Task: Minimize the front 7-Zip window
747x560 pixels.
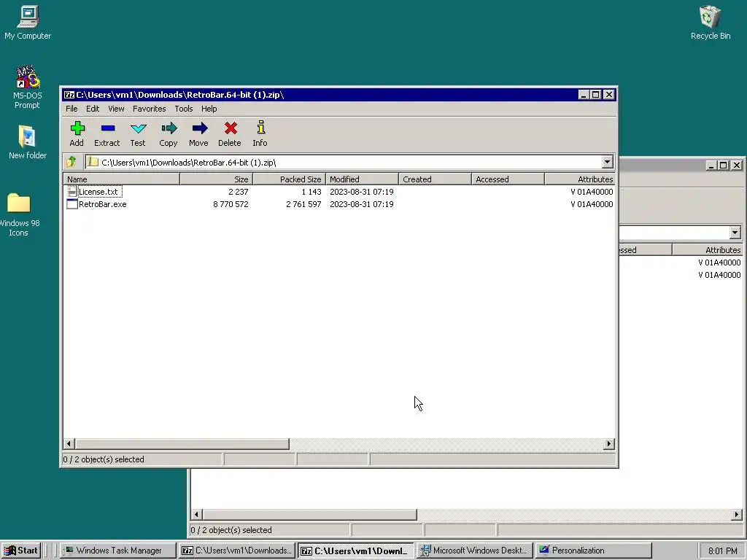Action: click(x=583, y=95)
